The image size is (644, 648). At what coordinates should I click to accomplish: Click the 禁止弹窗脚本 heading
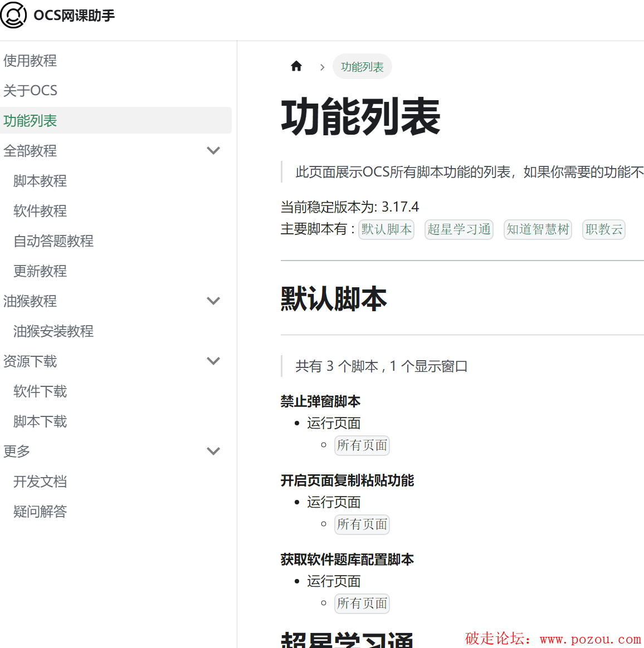click(320, 401)
